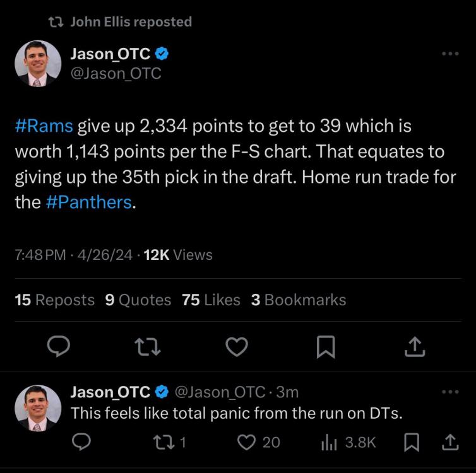Bookmark the main Jason_OTC tweet
476x473 pixels.
(x=325, y=346)
